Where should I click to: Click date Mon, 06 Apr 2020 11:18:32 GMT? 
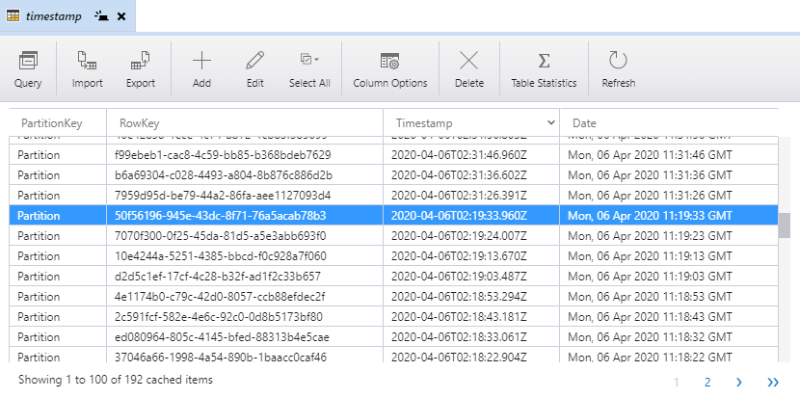click(x=650, y=337)
